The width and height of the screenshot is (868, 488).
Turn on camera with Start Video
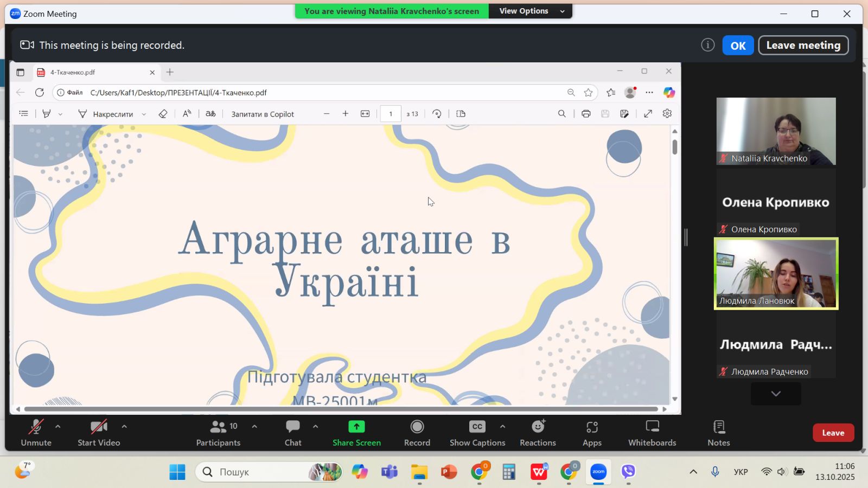click(99, 433)
